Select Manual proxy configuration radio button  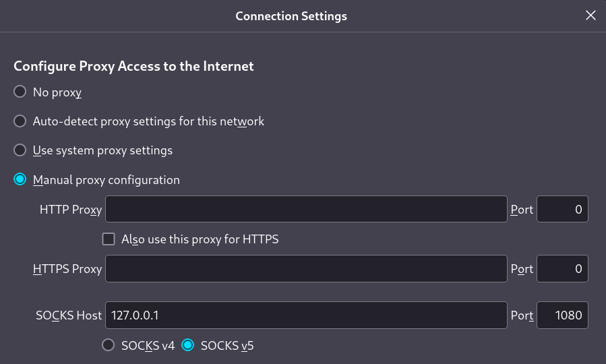click(20, 179)
